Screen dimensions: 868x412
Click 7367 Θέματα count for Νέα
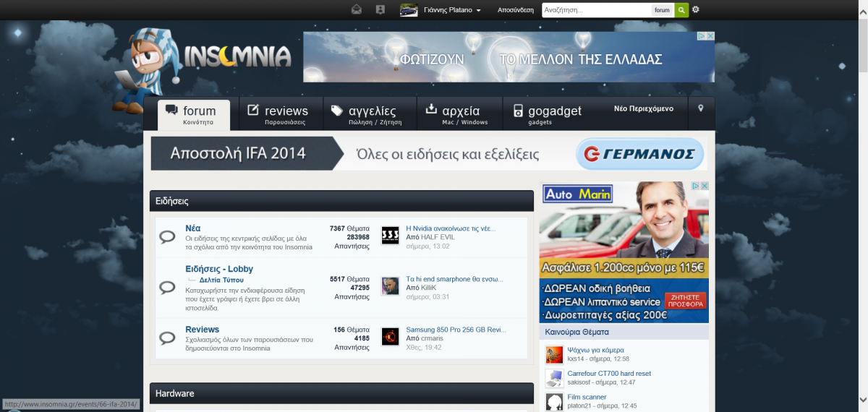click(x=350, y=228)
